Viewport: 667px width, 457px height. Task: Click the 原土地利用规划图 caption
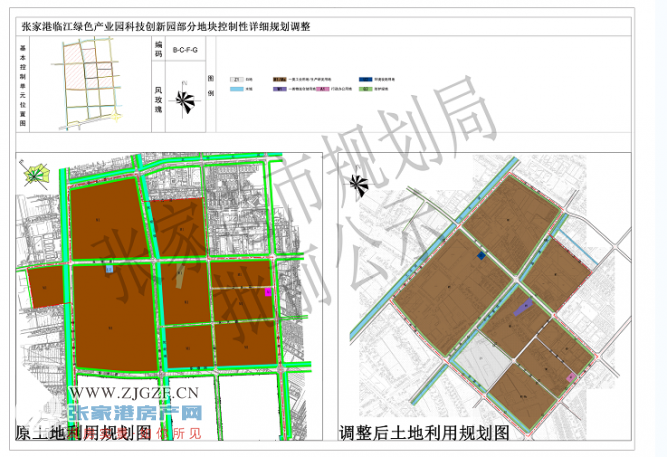pyautogui.click(x=85, y=433)
